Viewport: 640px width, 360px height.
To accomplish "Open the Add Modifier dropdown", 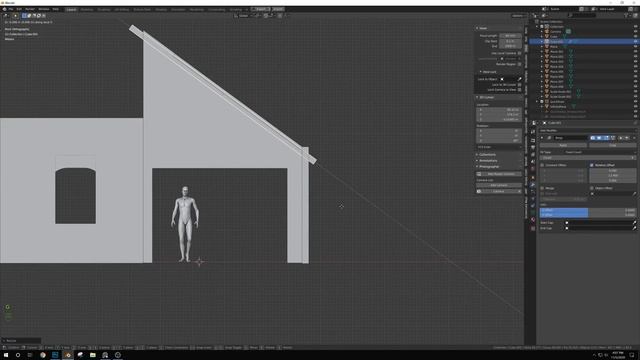I will coord(587,131).
